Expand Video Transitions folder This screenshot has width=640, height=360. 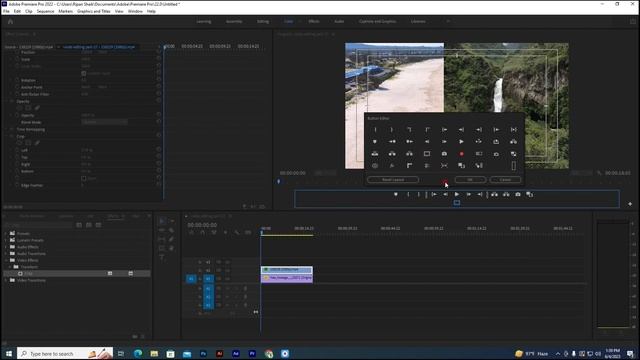(x=6, y=280)
